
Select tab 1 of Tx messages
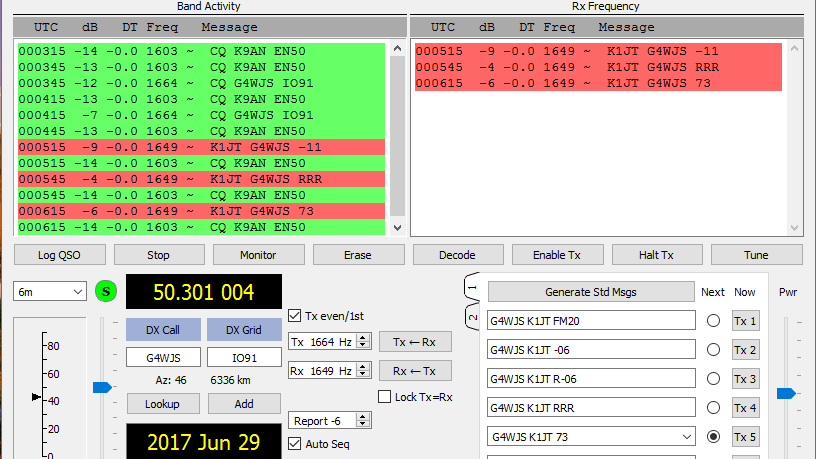[x=472, y=287]
